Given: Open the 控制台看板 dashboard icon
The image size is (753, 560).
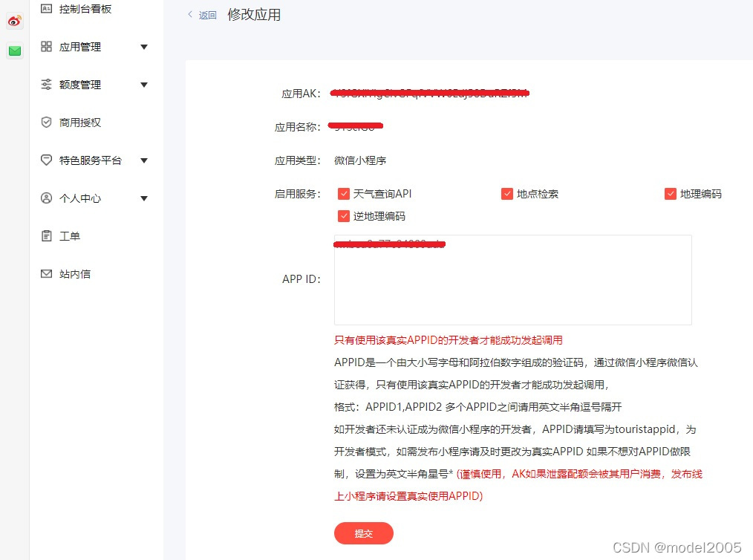Looking at the screenshot, I should click(46, 9).
